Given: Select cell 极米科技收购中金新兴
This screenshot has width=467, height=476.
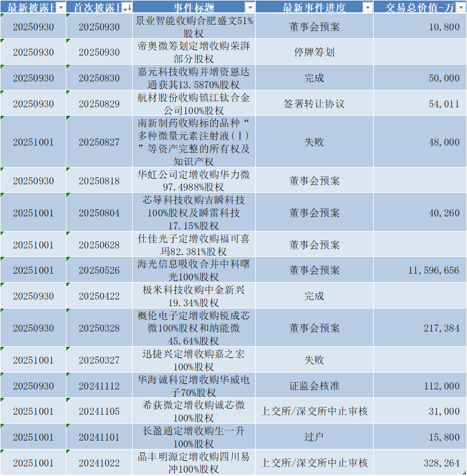Looking at the screenshot, I should click(194, 296).
